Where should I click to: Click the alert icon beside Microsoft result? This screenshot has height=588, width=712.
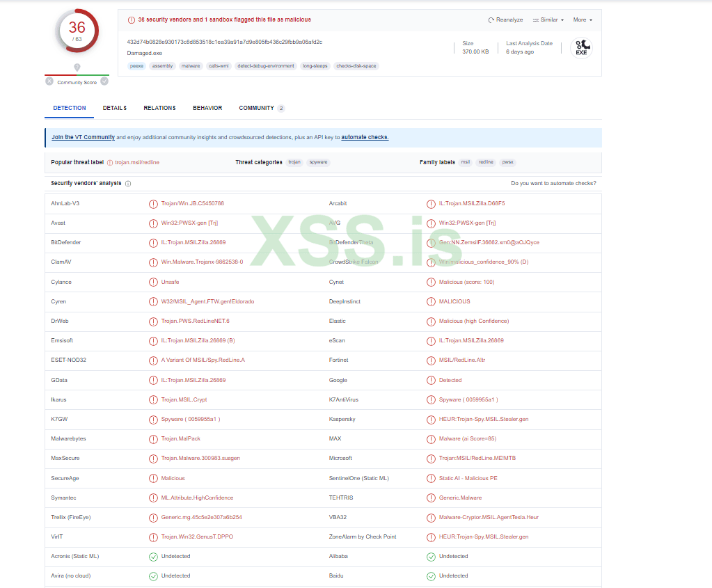click(x=431, y=459)
